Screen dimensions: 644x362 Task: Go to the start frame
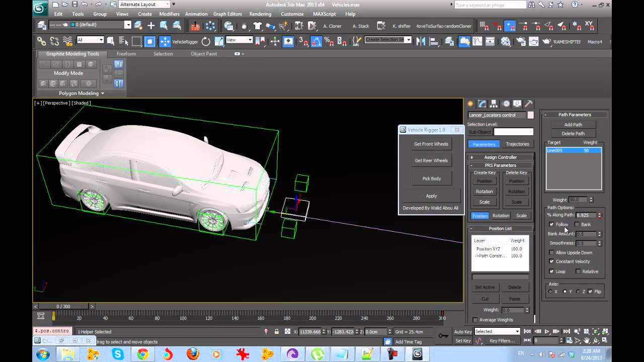527,331
